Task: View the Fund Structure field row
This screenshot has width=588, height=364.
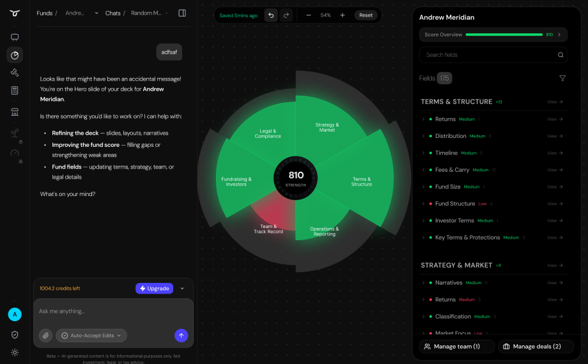Action: click(555, 204)
